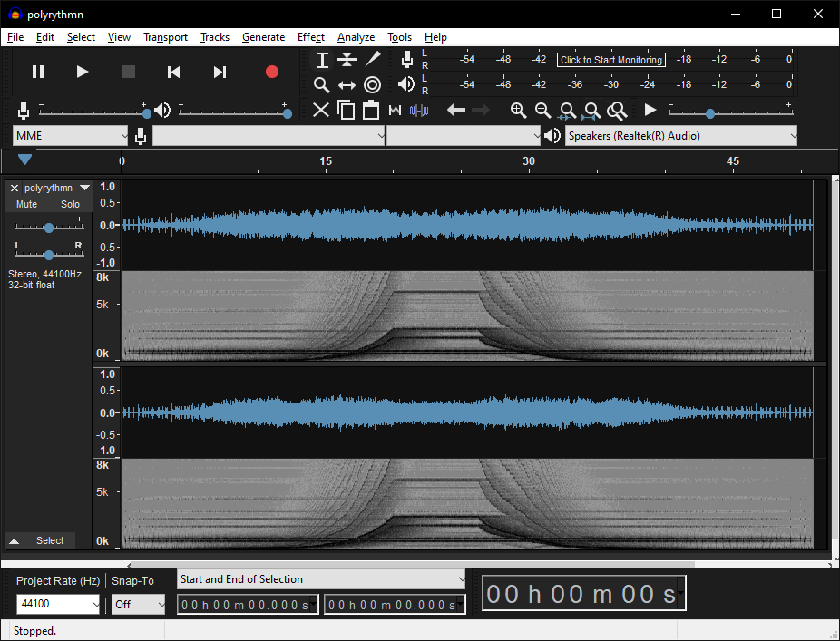This screenshot has height=641, width=840.
Task: Open the Analyze menu
Action: coord(356,37)
